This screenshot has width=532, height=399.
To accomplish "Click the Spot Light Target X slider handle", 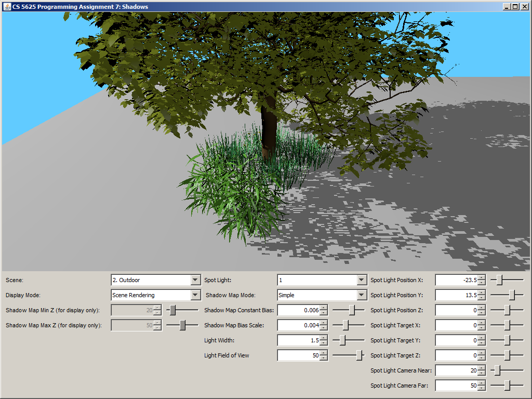I will [507, 325].
